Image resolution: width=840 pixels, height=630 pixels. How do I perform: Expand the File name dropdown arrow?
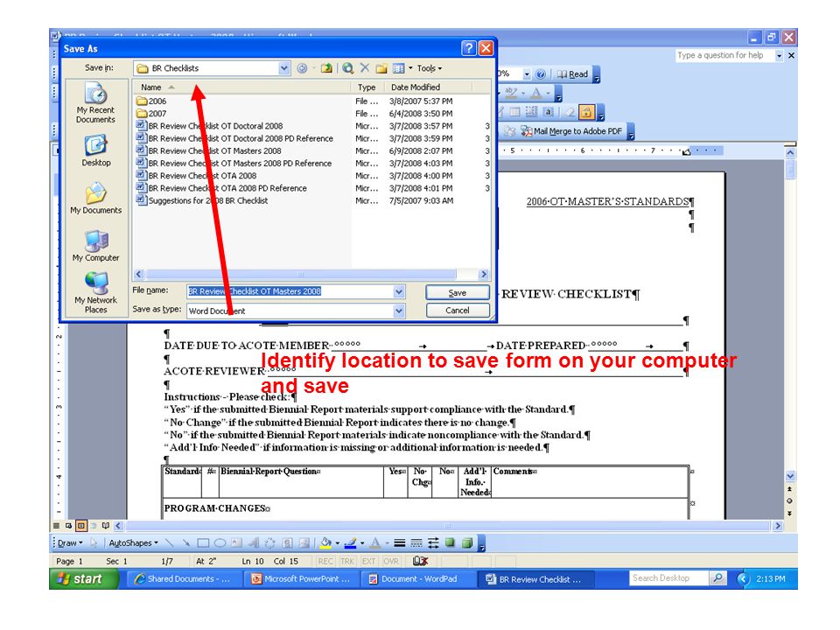[399, 291]
